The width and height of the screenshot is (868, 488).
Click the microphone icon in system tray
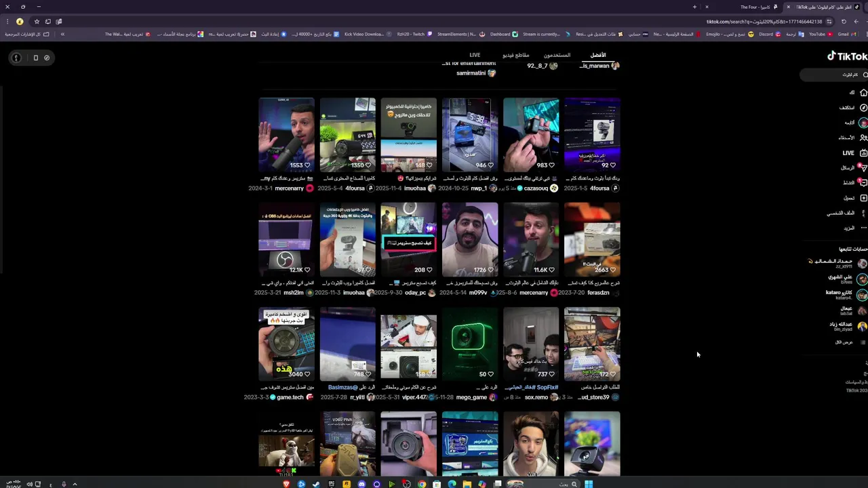point(64,484)
